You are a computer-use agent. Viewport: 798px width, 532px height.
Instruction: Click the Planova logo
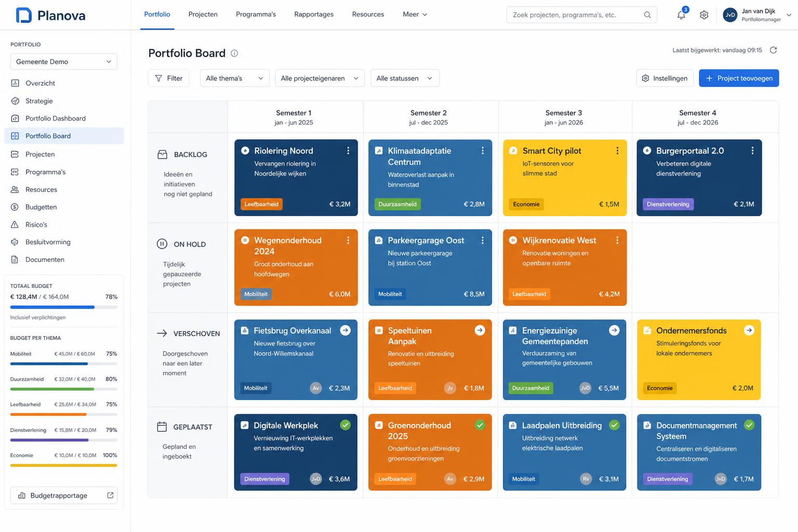[50, 15]
